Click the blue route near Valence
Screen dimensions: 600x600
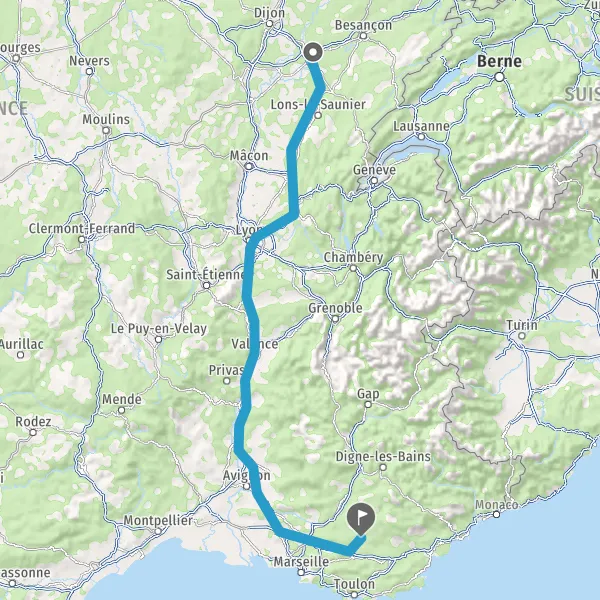tap(254, 344)
